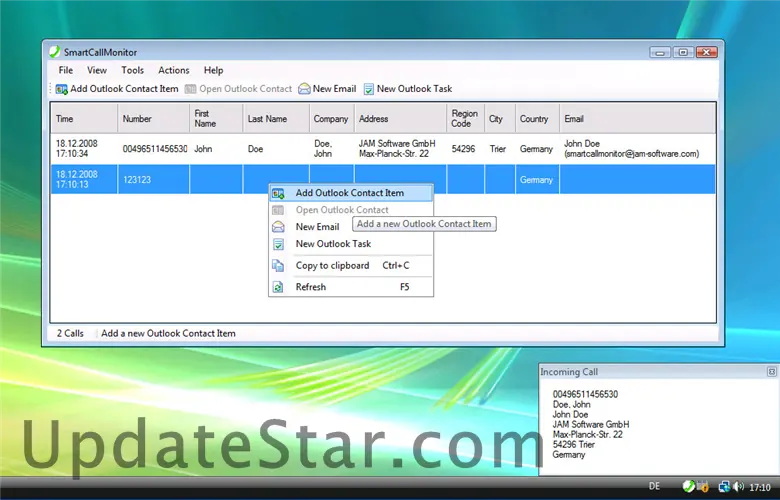Click the context menu New Outlook Task icon
The width and height of the screenshot is (780, 500).
pos(278,244)
